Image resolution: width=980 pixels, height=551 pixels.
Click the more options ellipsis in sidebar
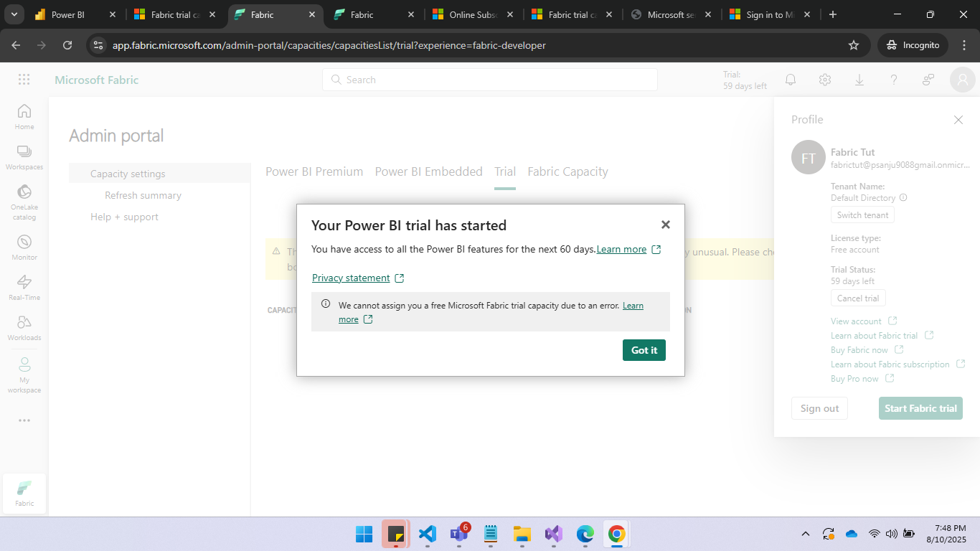pos(24,420)
